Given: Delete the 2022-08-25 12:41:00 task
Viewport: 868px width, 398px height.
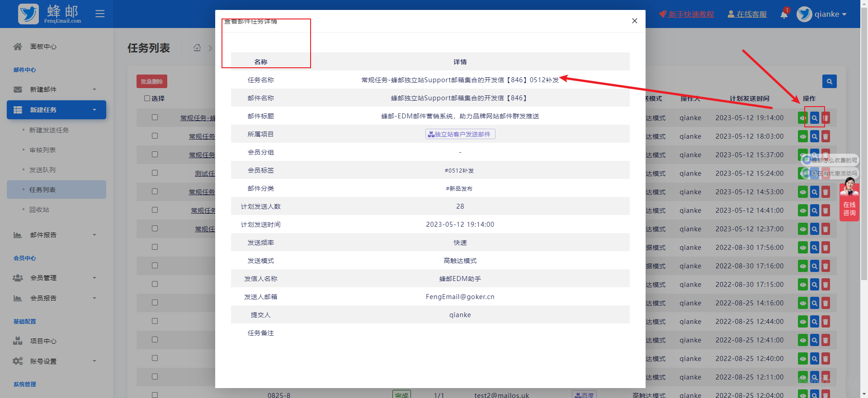Looking at the screenshot, I should point(826,340).
